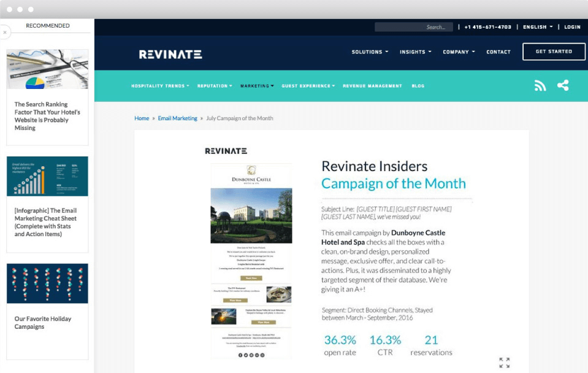Click the Revinate logo in header
The width and height of the screenshot is (588, 373).
(x=170, y=55)
